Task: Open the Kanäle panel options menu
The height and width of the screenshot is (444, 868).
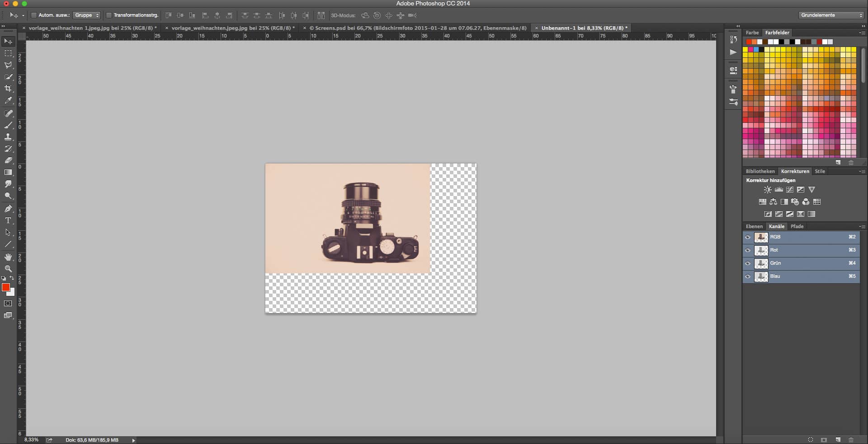Action: [862, 226]
